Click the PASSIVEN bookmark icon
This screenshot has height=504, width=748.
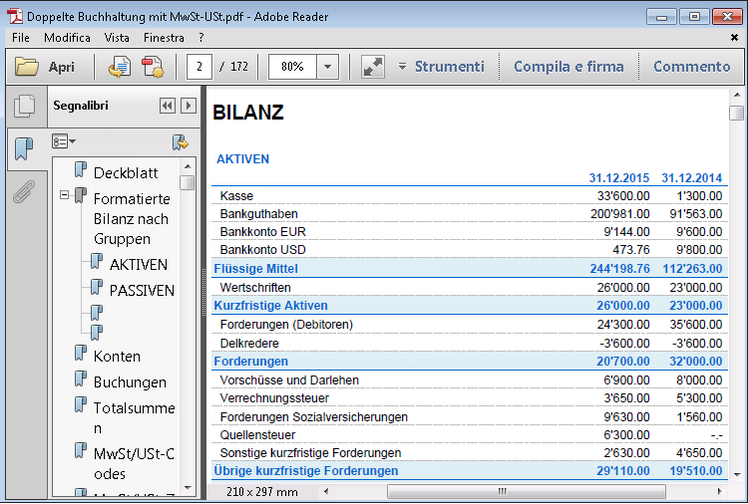(x=97, y=287)
